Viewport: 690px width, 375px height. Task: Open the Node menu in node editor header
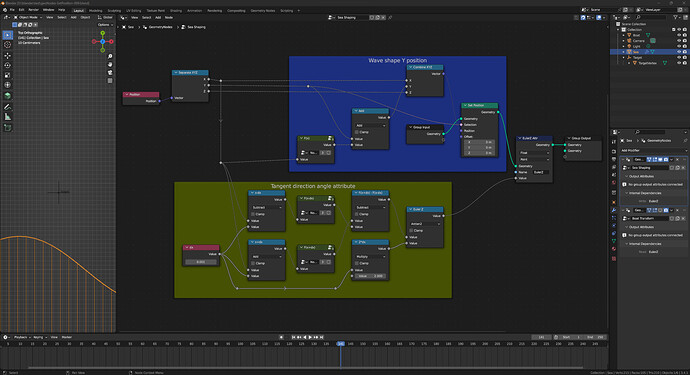click(169, 18)
